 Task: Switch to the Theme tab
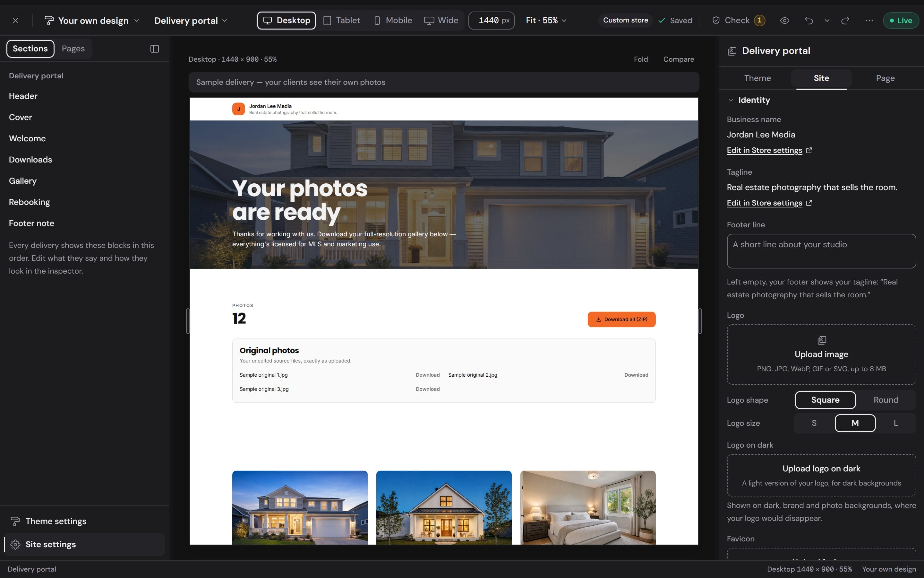pyautogui.click(x=757, y=78)
